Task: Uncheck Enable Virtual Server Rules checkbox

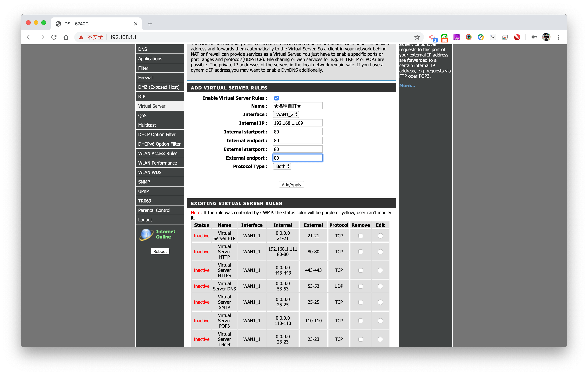Action: pos(276,98)
